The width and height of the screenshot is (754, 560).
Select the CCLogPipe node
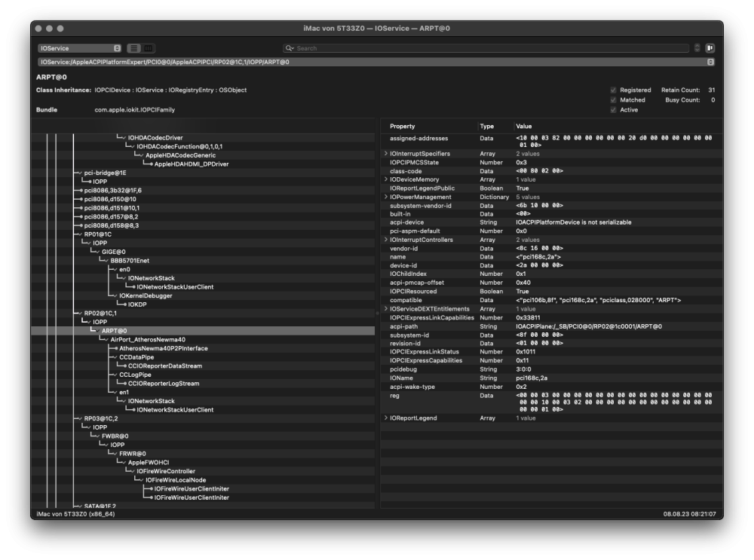[x=135, y=375]
